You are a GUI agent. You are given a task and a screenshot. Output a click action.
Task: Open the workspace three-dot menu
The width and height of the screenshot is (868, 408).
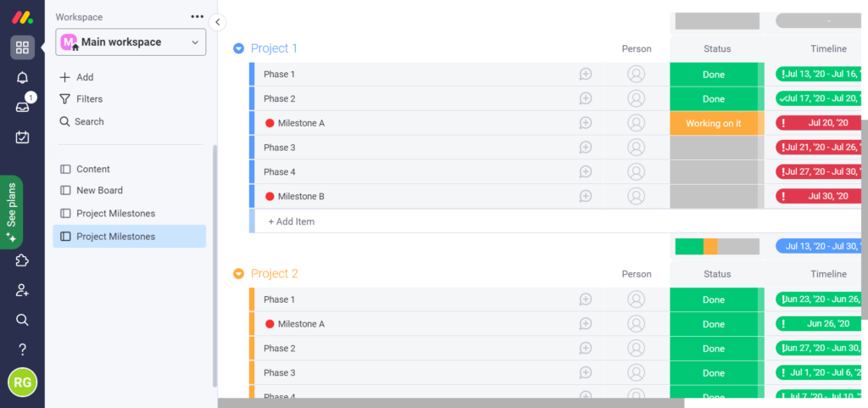point(197,17)
